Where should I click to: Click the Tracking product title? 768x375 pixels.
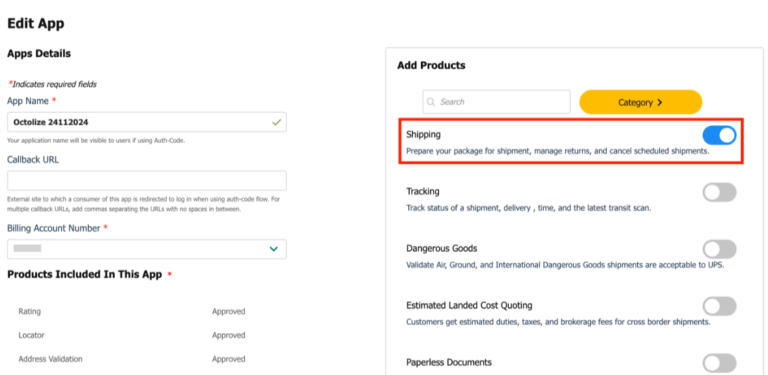coord(423,191)
